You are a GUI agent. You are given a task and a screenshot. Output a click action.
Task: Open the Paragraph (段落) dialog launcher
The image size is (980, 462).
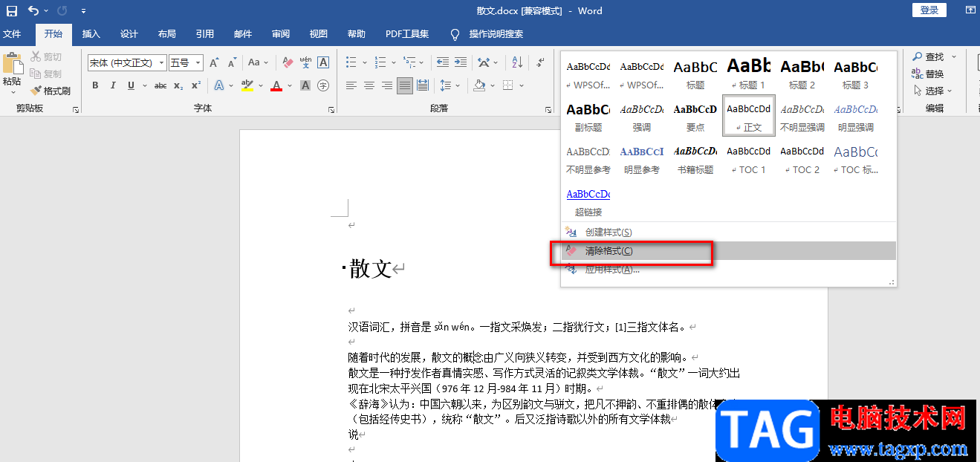click(548, 110)
